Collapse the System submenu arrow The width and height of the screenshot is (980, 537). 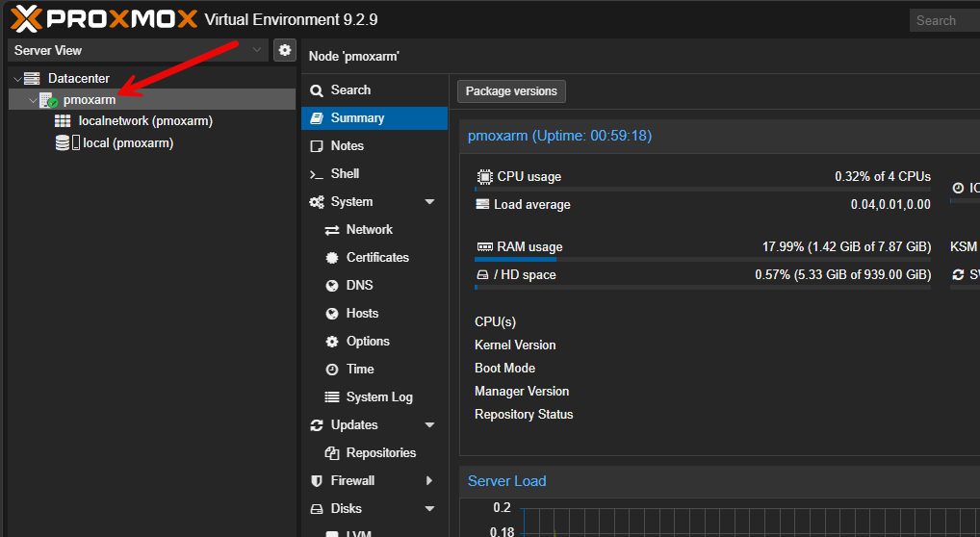tap(429, 202)
